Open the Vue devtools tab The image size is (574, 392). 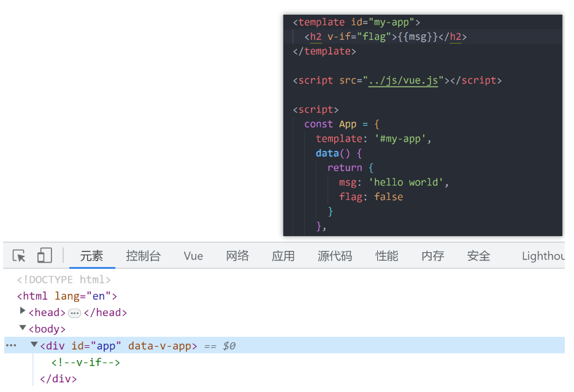(x=193, y=256)
